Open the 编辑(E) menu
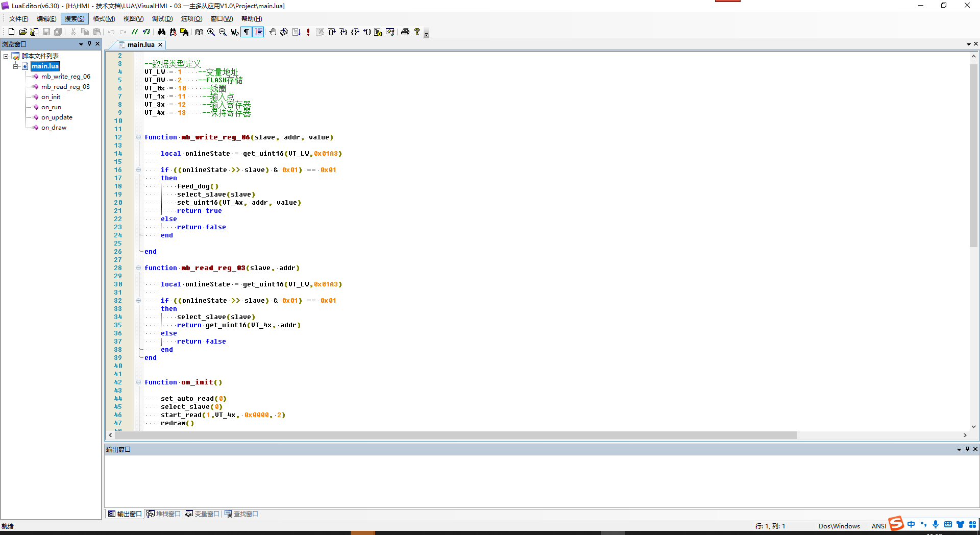Viewport: 980px width, 535px height. (x=46, y=19)
